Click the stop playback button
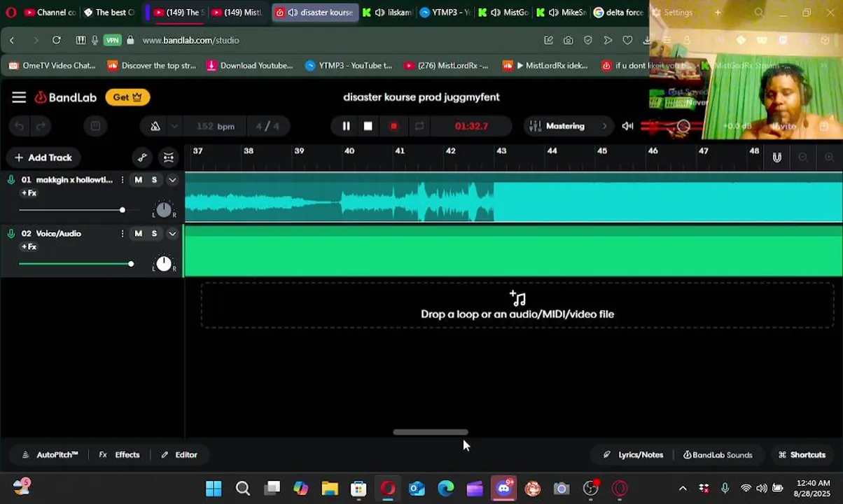 [368, 126]
